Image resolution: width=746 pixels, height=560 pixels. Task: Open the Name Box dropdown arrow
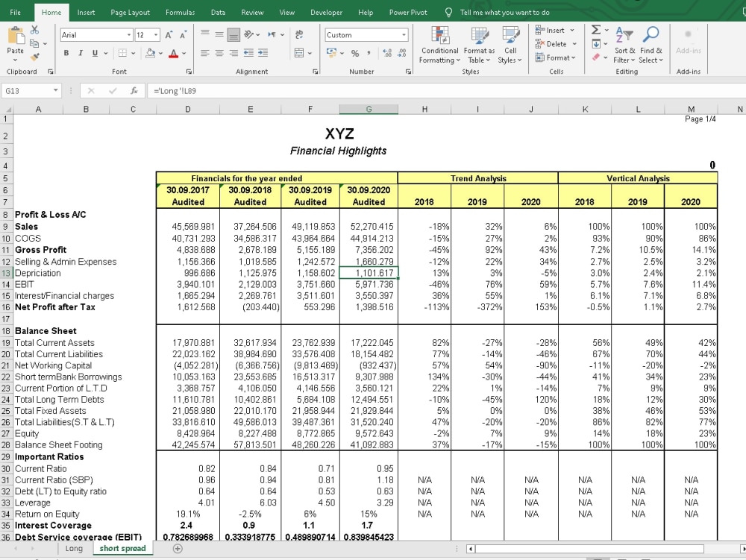pyautogui.click(x=56, y=90)
